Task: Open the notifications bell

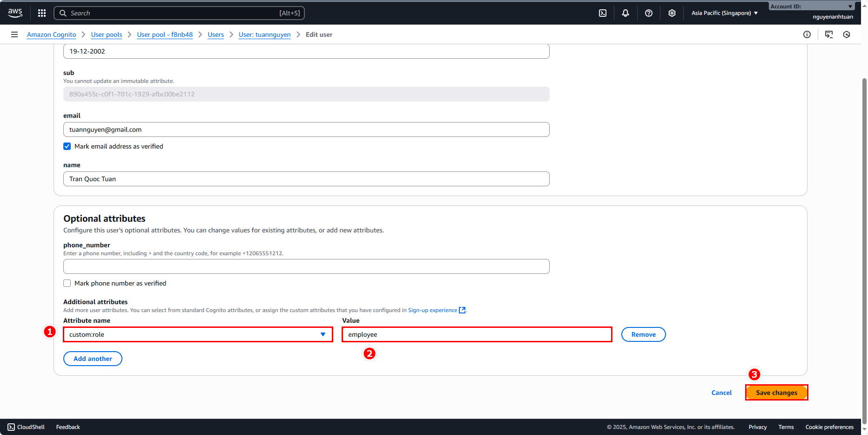Action: tap(626, 13)
